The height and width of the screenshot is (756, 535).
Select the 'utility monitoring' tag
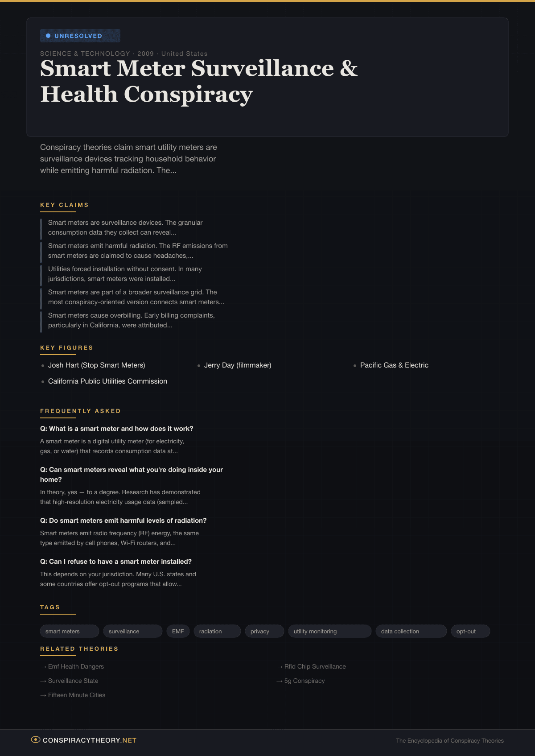(x=329, y=631)
